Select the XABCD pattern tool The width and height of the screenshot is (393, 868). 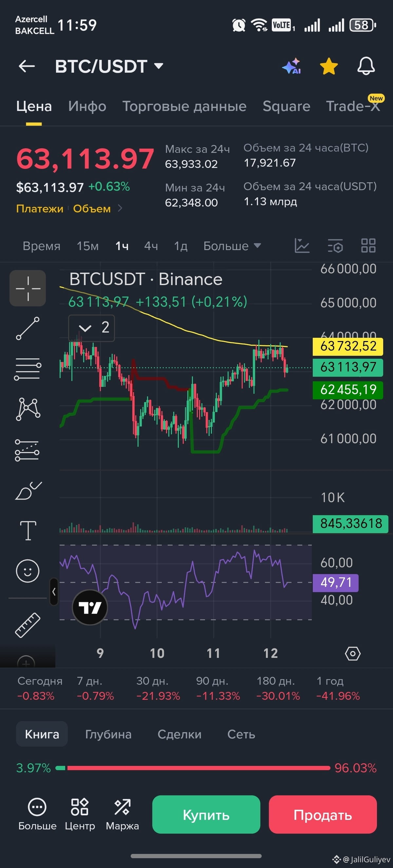coord(28,409)
